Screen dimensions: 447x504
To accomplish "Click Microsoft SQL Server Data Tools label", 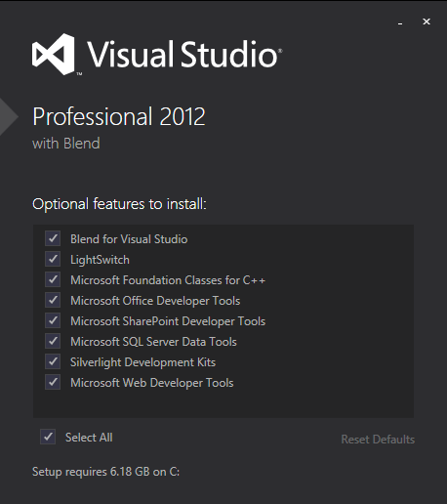I will pyautogui.click(x=153, y=342).
